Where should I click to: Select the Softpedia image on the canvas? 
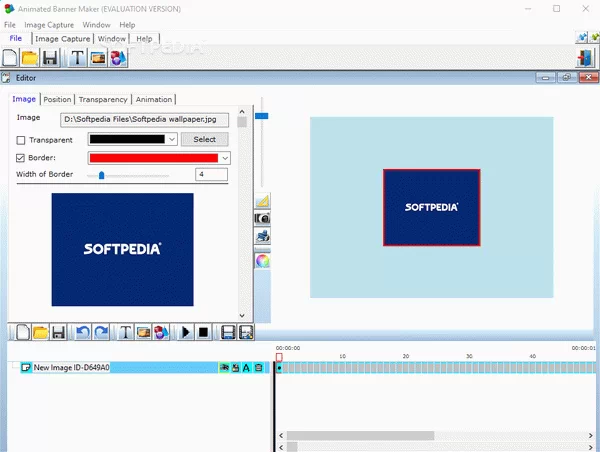click(x=432, y=207)
